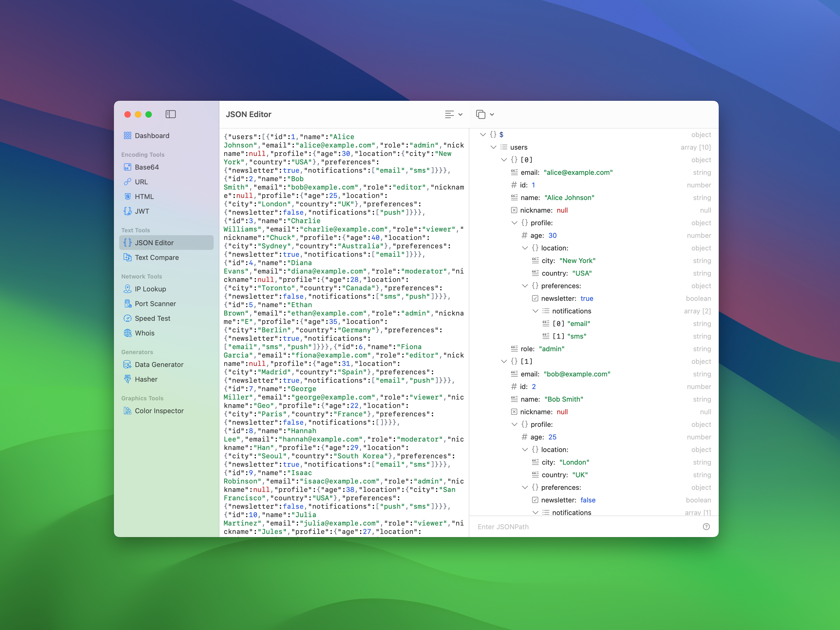This screenshot has width=840, height=630.
Task: Click the Speed Test icon
Action: tap(128, 319)
